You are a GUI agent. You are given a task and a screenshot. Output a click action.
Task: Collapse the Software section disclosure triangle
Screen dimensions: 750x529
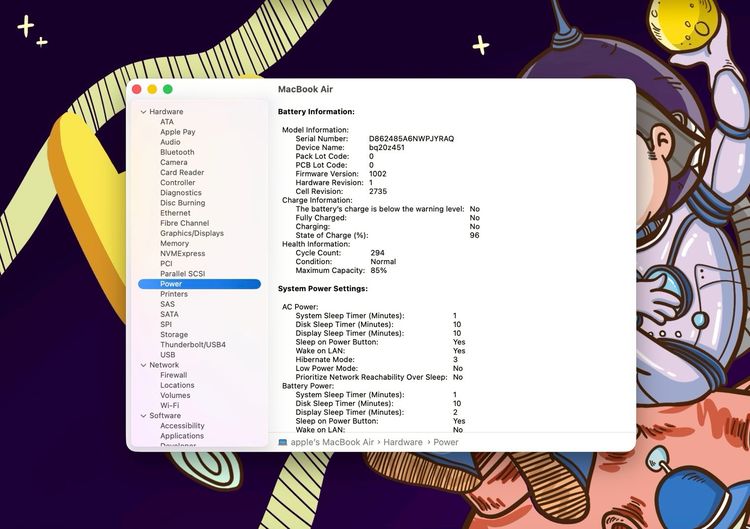143,416
